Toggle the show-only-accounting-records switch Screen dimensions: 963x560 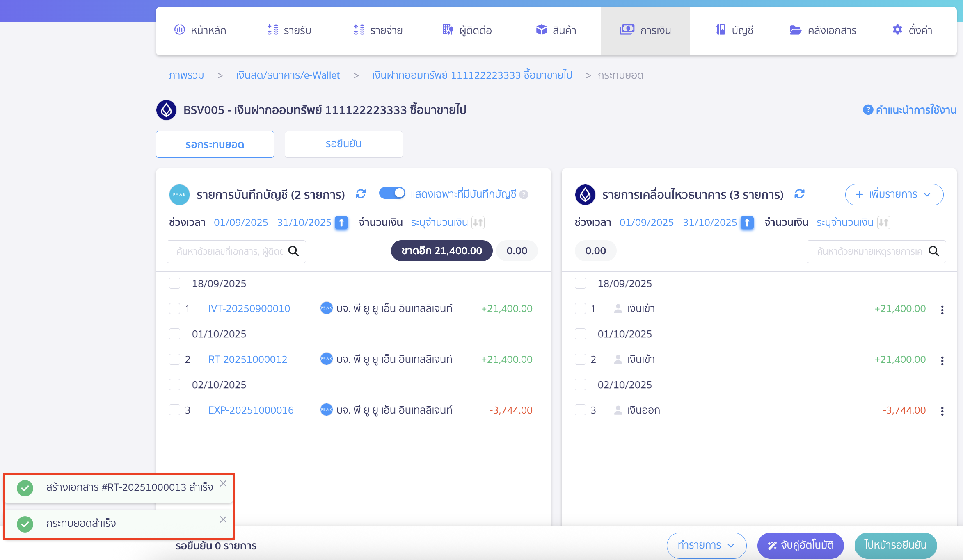click(392, 193)
